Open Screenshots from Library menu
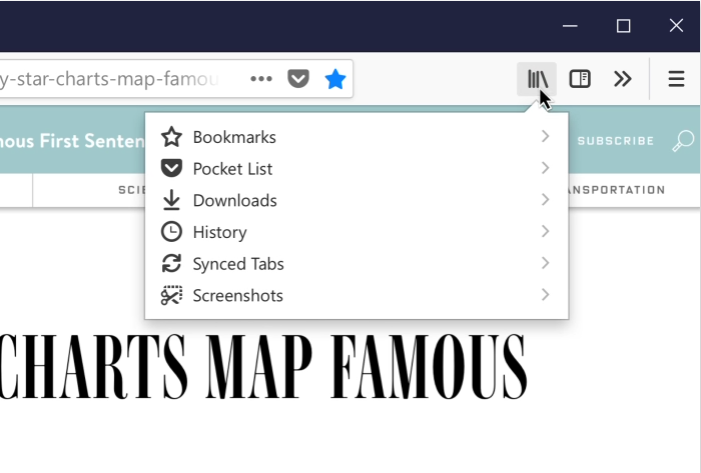This screenshot has height=473, width=701. (237, 295)
